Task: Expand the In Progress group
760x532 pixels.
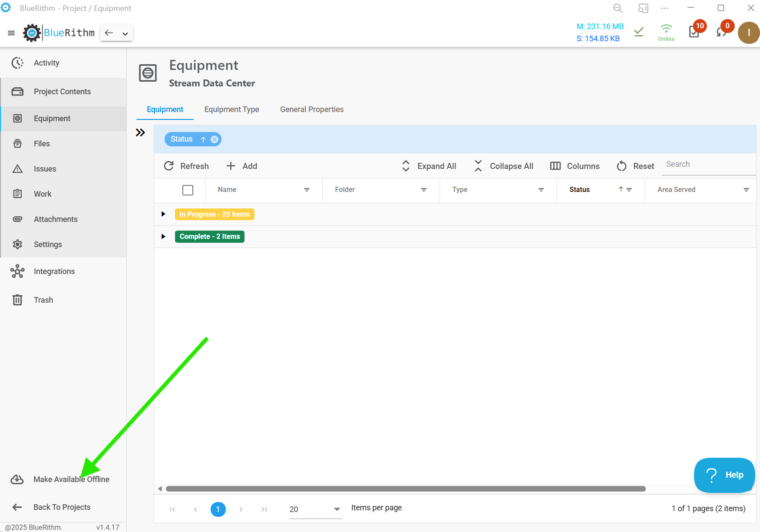Action: click(163, 214)
